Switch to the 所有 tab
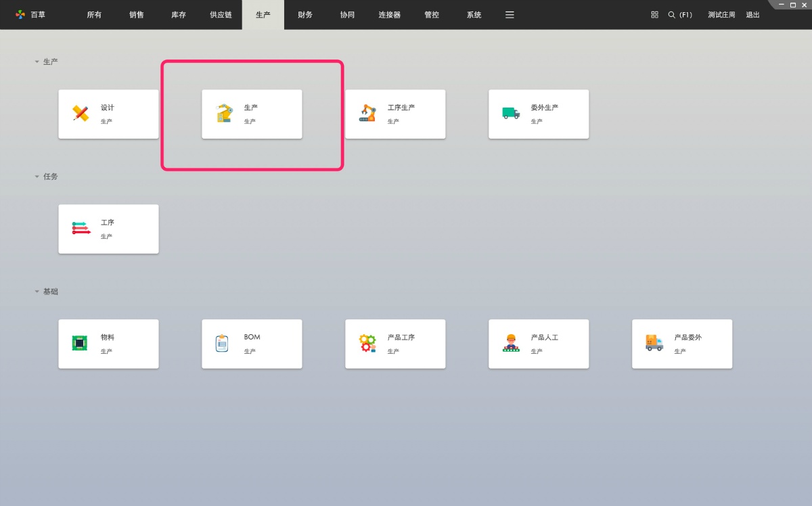The height and width of the screenshot is (506, 812). tap(94, 15)
